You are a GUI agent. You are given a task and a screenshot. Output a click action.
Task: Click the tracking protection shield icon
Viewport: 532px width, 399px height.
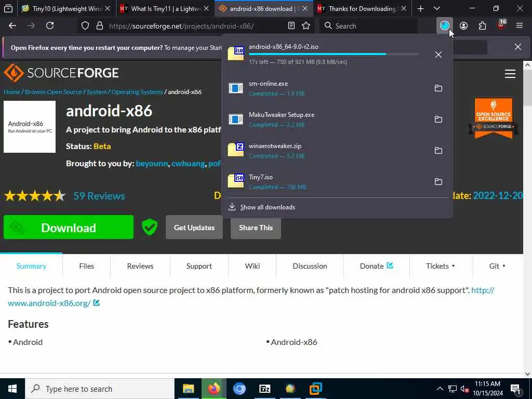85,26
